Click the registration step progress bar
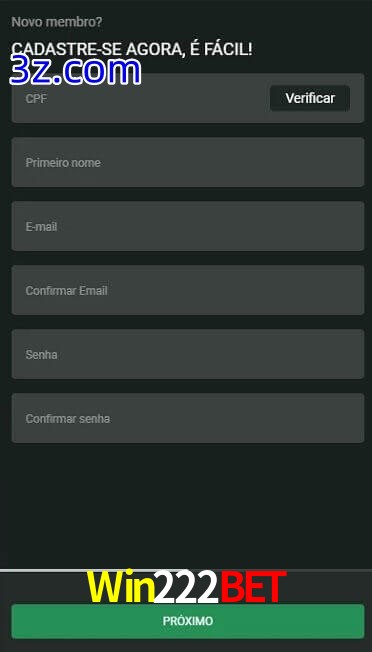The image size is (372, 652). [x=186, y=570]
